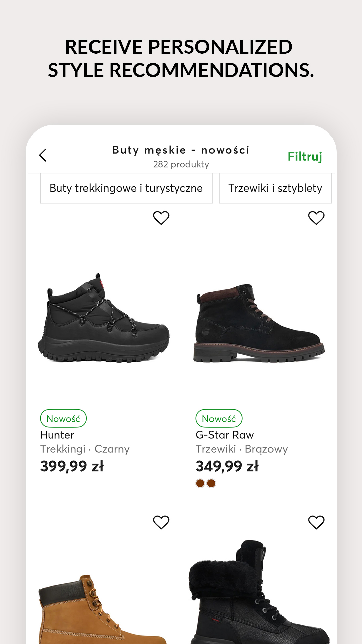The image size is (362, 644).
Task: Click the Nowość badge on G-Star item
Action: (219, 419)
